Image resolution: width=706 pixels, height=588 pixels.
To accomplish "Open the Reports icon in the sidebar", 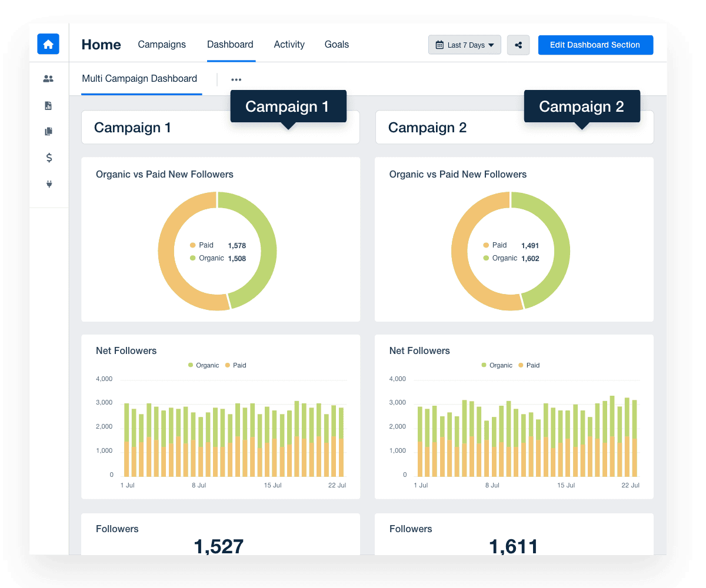I will click(48, 105).
